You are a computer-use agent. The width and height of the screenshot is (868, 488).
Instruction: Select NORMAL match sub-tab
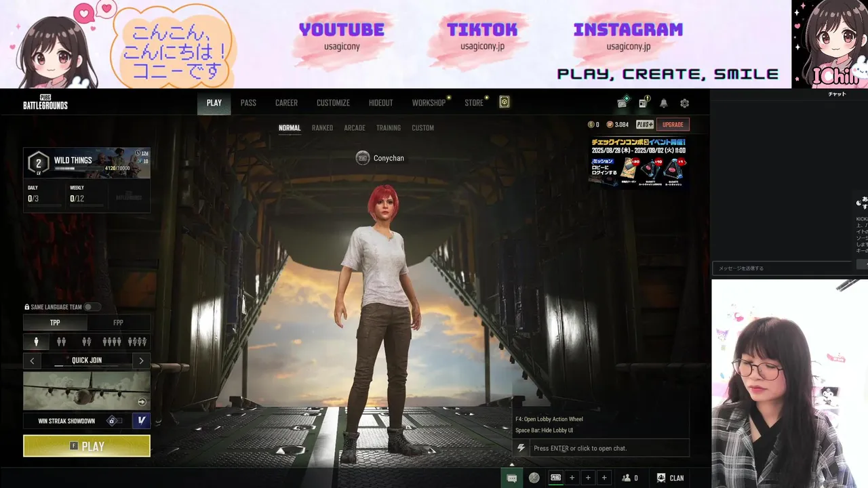[290, 128]
